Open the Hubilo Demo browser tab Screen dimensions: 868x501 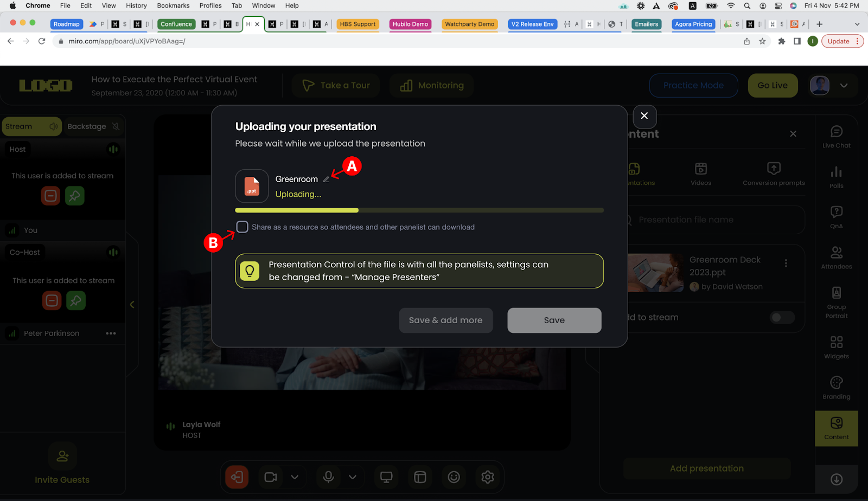tap(411, 24)
